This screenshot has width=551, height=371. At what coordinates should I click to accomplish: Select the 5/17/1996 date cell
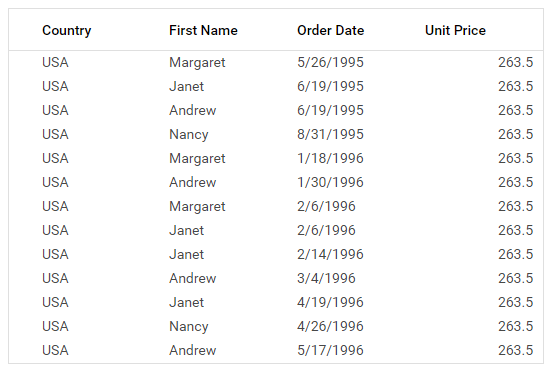330,350
